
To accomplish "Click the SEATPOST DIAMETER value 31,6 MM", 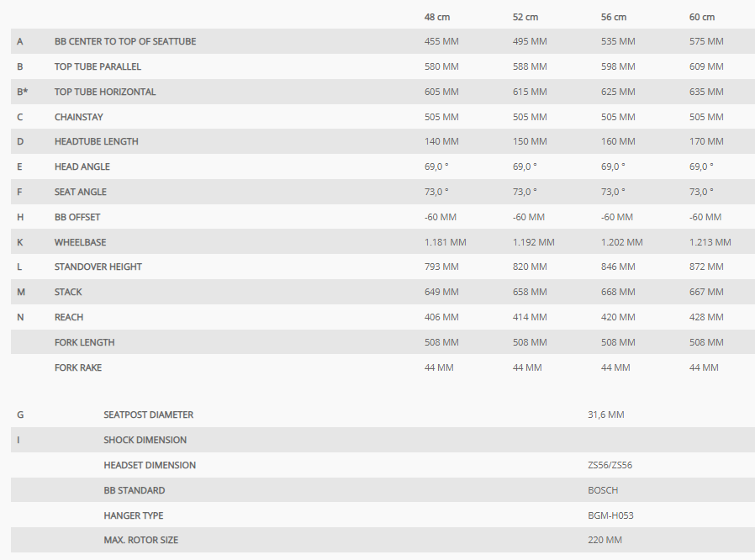I will (x=605, y=415).
